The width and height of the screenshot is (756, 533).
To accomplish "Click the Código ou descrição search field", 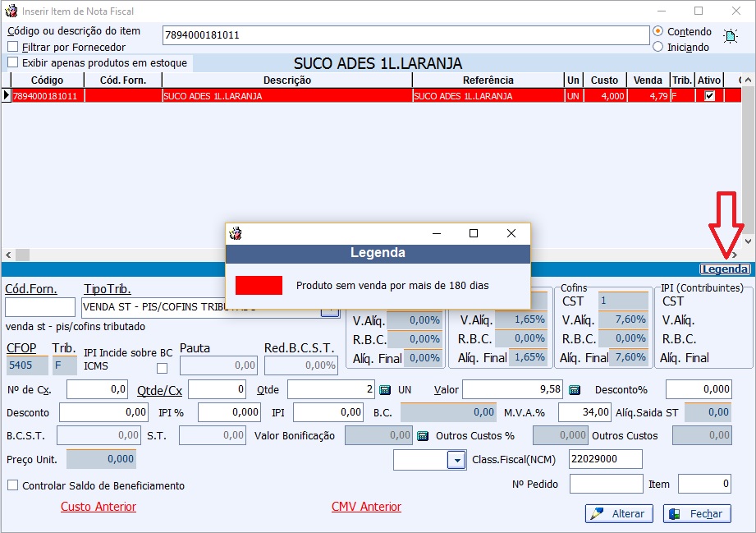I will tap(405, 35).
